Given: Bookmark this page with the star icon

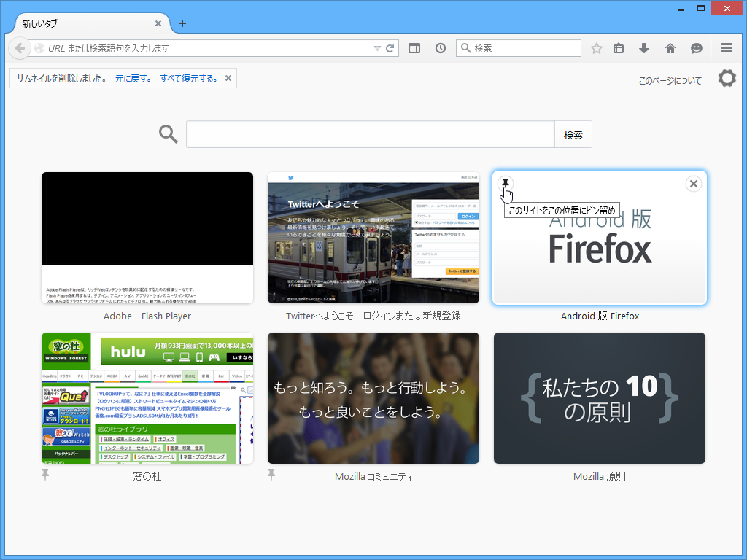Looking at the screenshot, I should tap(597, 48).
